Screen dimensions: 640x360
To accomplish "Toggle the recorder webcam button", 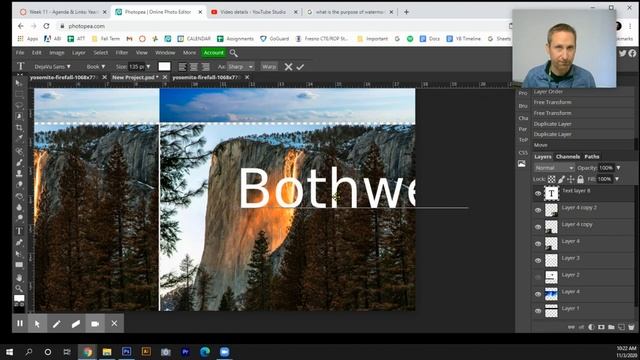I will [x=95, y=324].
